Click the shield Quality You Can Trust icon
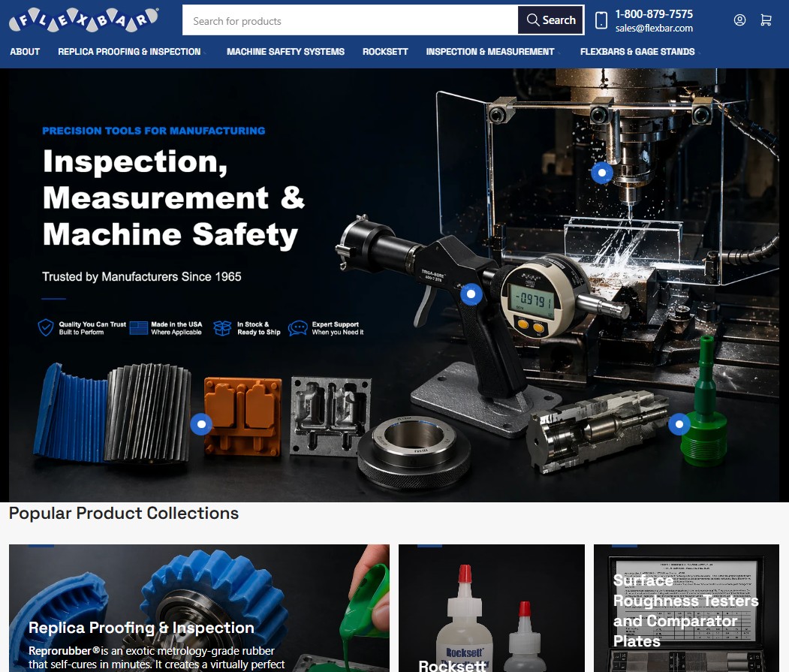 pos(46,327)
